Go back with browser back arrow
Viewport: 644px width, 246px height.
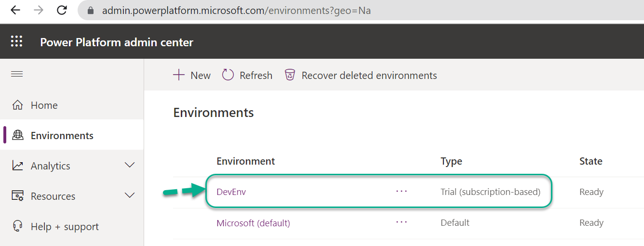point(15,10)
